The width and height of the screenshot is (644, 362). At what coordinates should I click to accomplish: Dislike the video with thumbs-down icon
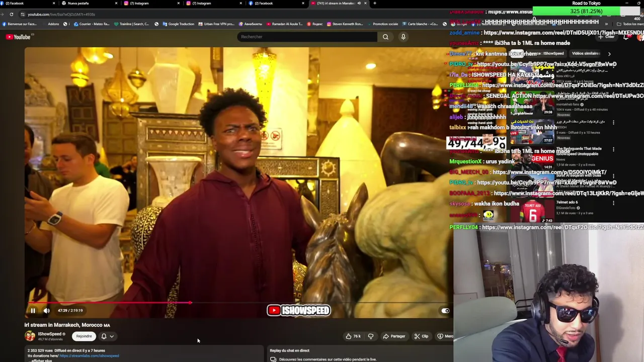point(371,336)
